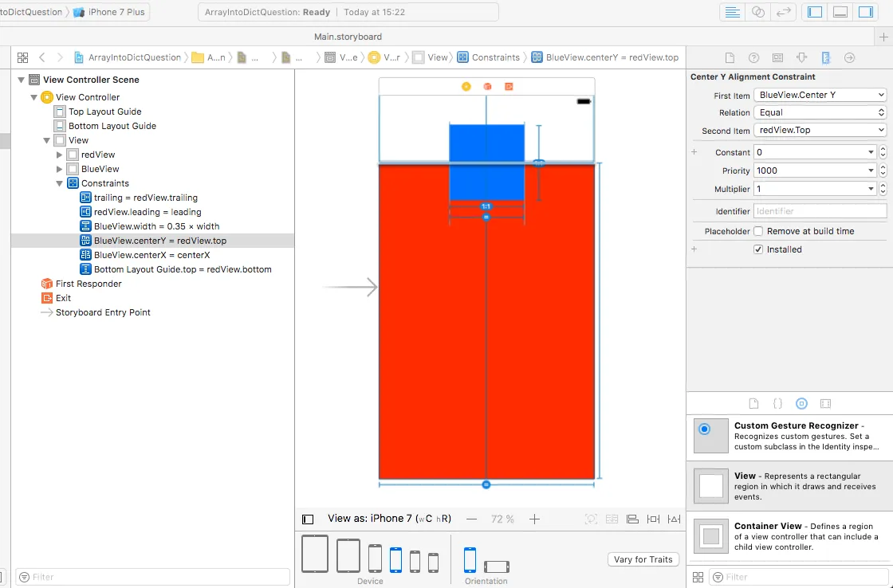Screen dimensions: 893x588
Task: Add variation for Installed
Action: click(694, 249)
